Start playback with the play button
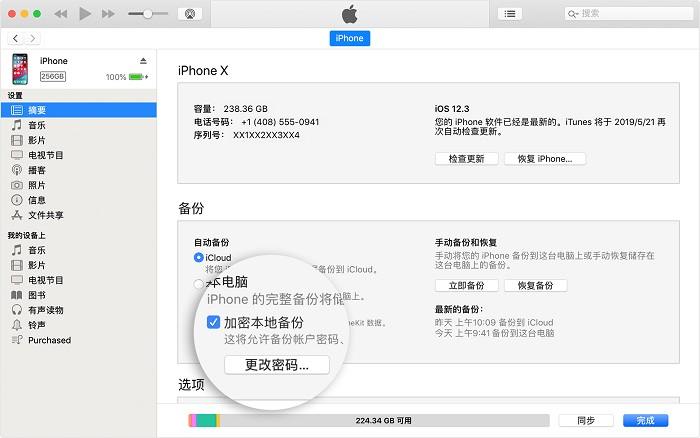The image size is (700, 438). [85, 14]
